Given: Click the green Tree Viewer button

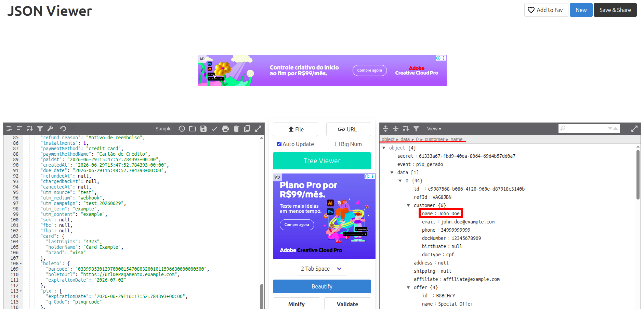Looking at the screenshot, I should [x=322, y=161].
